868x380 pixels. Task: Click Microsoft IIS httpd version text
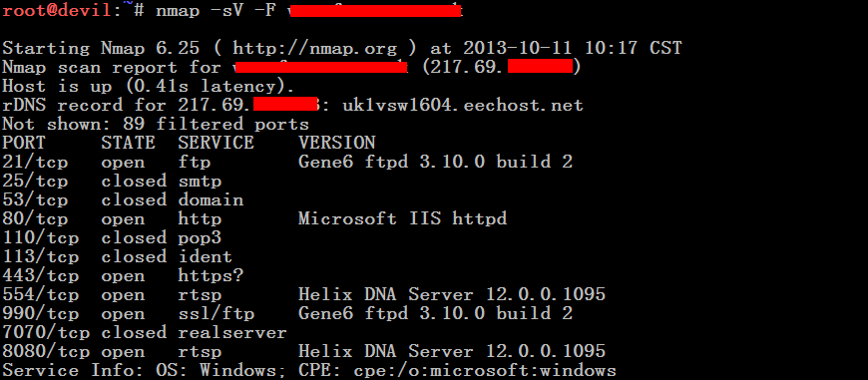coord(402,219)
